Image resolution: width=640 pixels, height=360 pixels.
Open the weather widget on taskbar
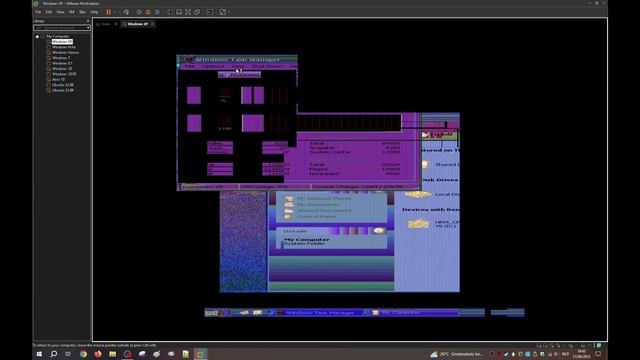[x=456, y=354]
